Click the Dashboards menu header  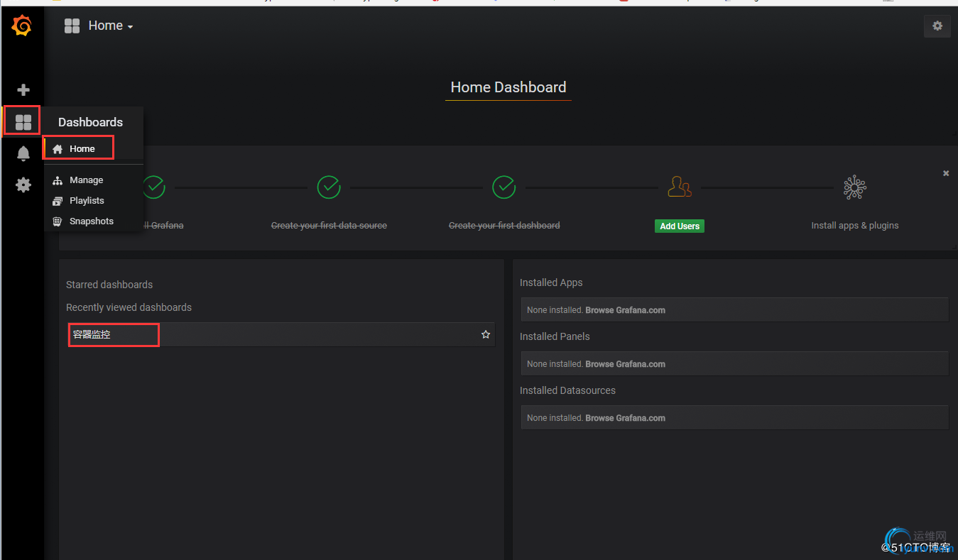(90, 122)
